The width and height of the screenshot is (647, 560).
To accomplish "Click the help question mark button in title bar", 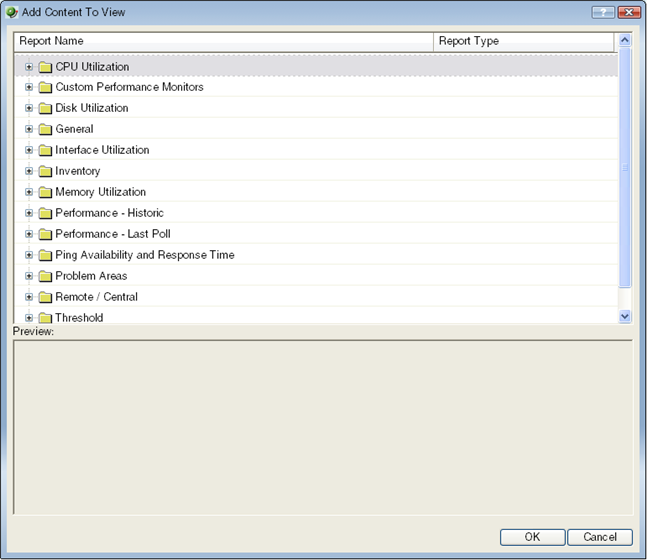I will coord(602,12).
